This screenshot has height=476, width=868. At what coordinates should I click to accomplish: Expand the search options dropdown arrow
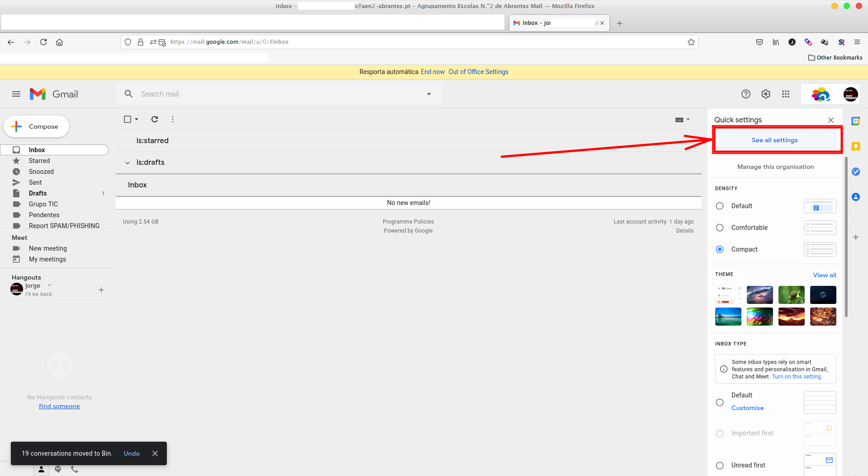pos(429,94)
